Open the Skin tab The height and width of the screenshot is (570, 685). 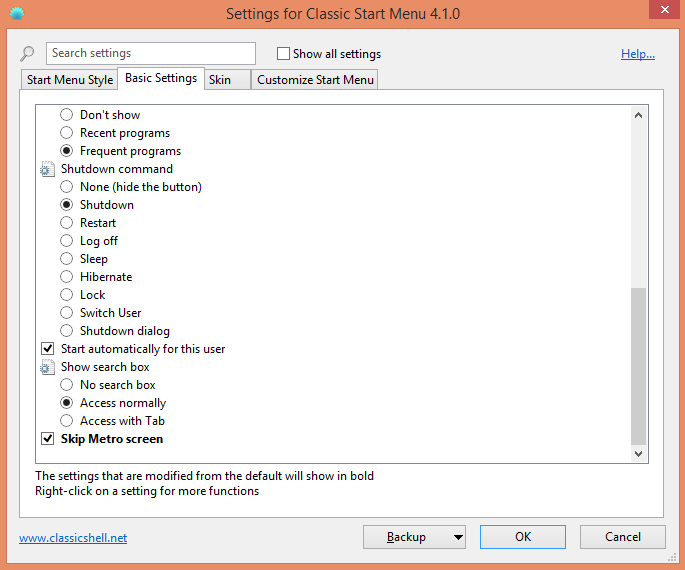228,80
